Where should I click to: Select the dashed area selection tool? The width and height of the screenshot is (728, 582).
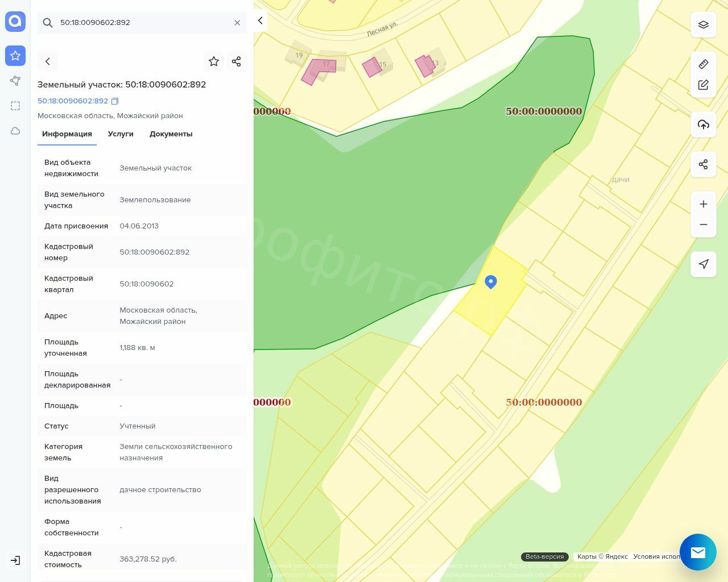coord(15,106)
